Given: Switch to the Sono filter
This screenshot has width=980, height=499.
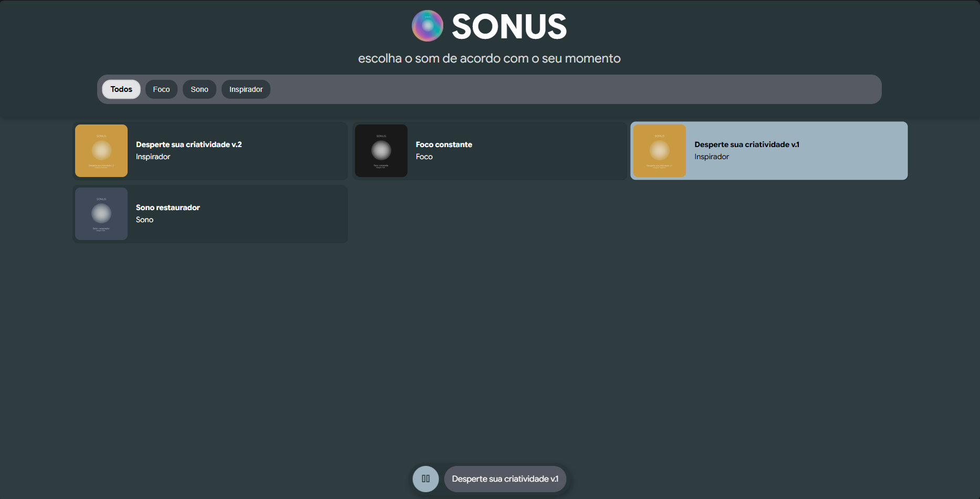Looking at the screenshot, I should click(200, 89).
